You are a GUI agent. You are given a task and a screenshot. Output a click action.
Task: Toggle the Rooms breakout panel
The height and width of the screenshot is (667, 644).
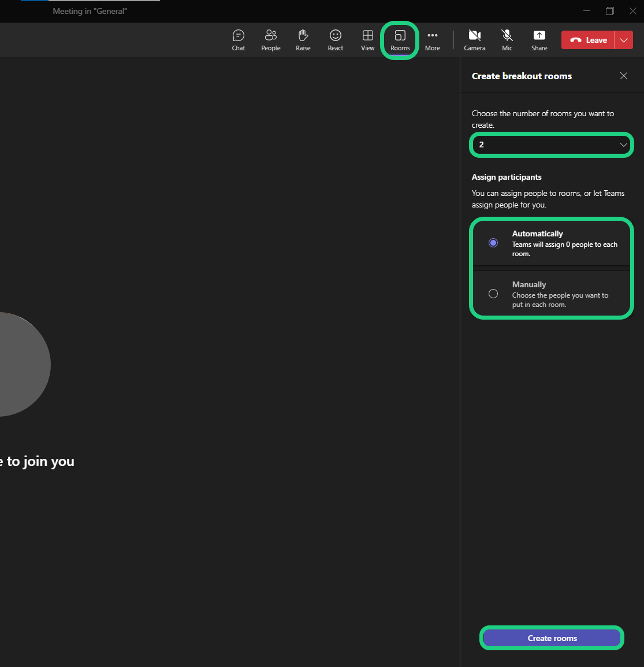pyautogui.click(x=400, y=40)
